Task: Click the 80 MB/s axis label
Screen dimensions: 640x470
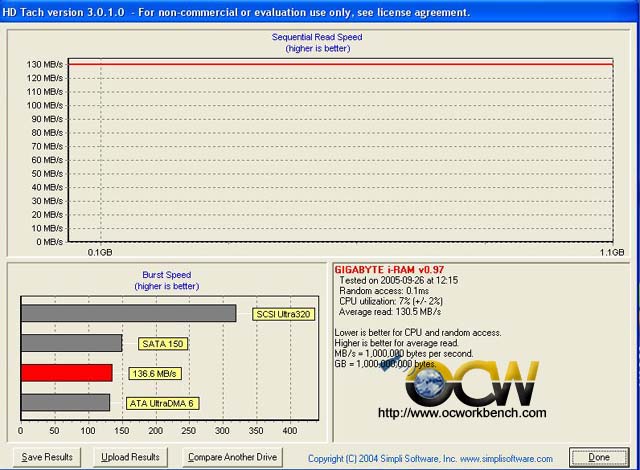Action: 47,133
